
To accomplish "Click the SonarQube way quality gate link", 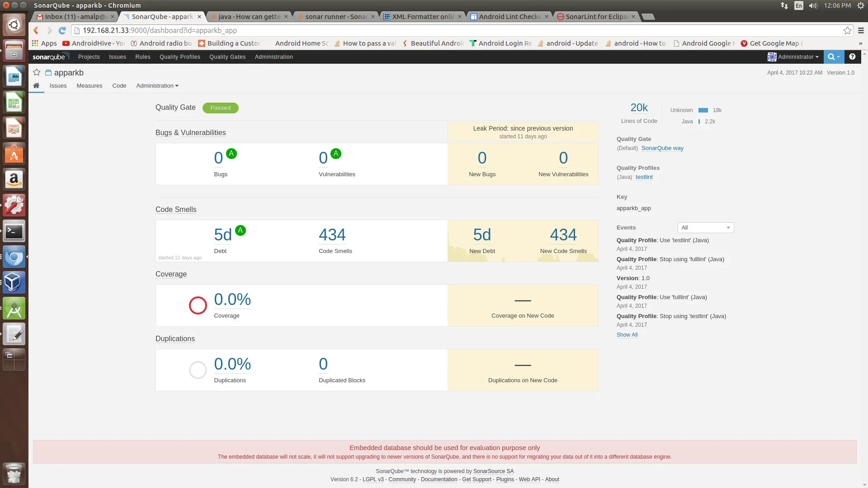I will pyautogui.click(x=662, y=148).
